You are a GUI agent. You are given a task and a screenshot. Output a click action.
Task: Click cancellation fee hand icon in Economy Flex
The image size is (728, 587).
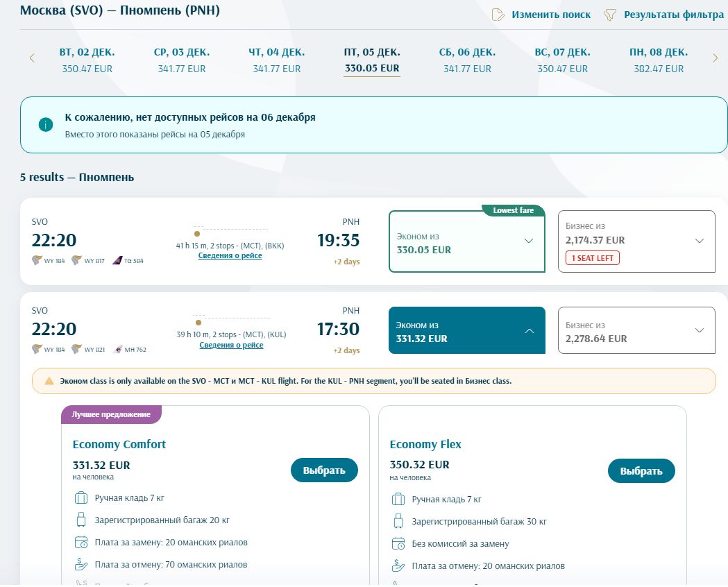click(398, 565)
